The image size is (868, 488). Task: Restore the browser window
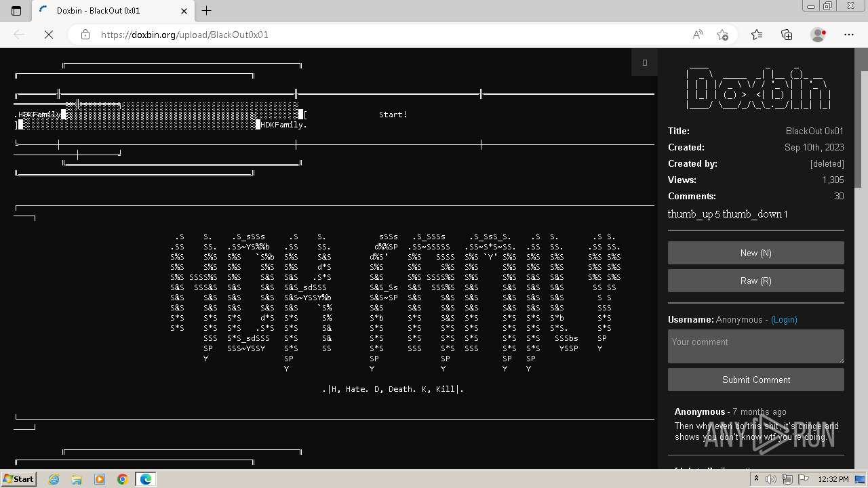tap(828, 6)
